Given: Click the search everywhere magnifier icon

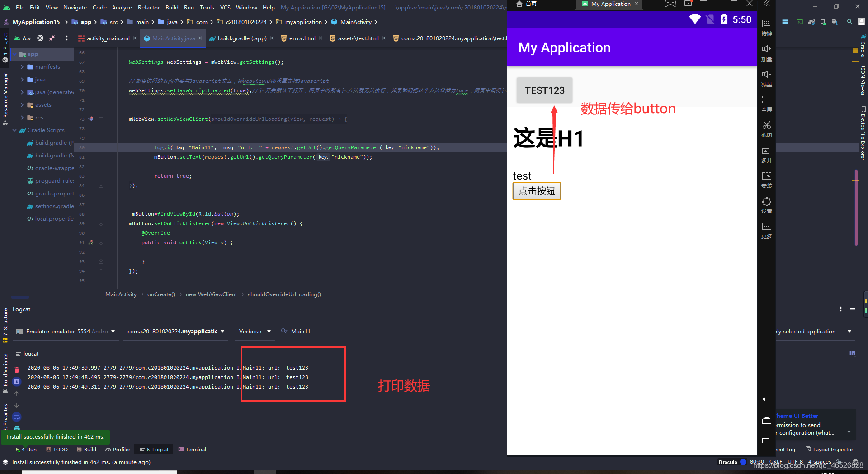Looking at the screenshot, I should point(850,22).
